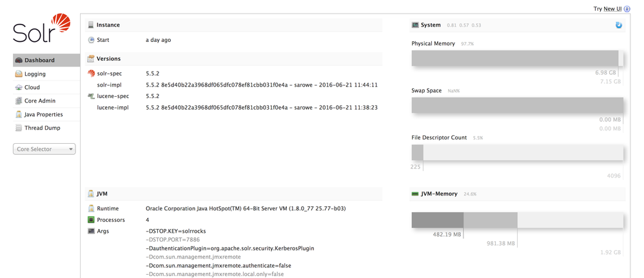Click the Solr logo
This screenshot has height=278, width=644.
coord(42,28)
